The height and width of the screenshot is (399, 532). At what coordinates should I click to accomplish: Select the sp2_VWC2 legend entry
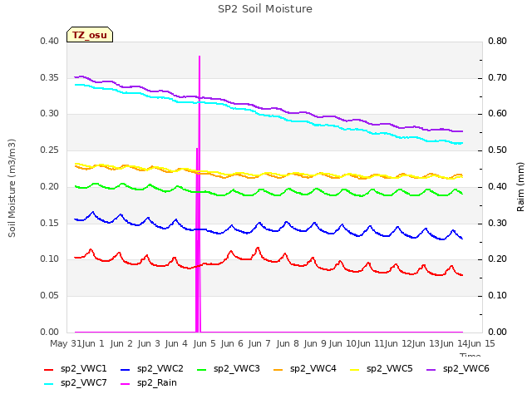tap(151, 369)
